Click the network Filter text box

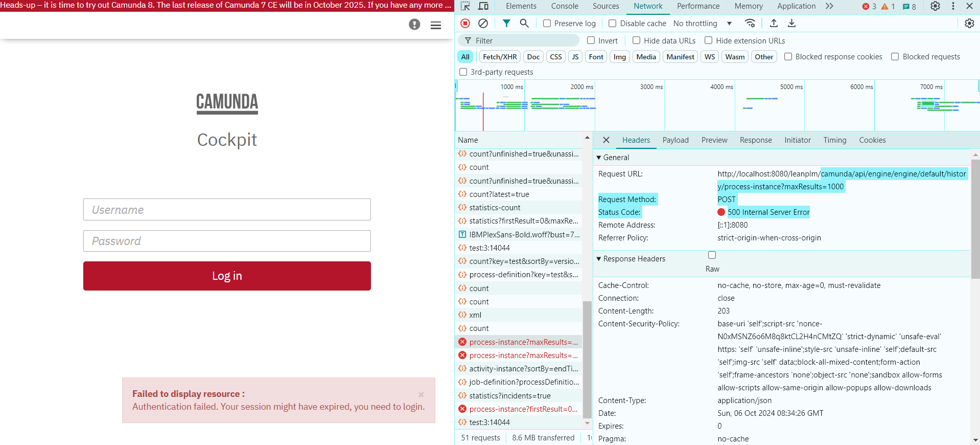(519, 40)
